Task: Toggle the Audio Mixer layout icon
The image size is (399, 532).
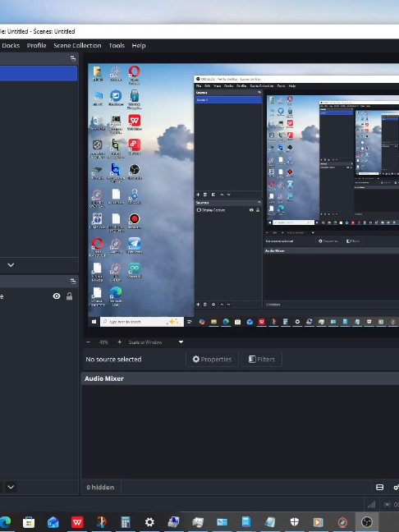Action: [380, 487]
